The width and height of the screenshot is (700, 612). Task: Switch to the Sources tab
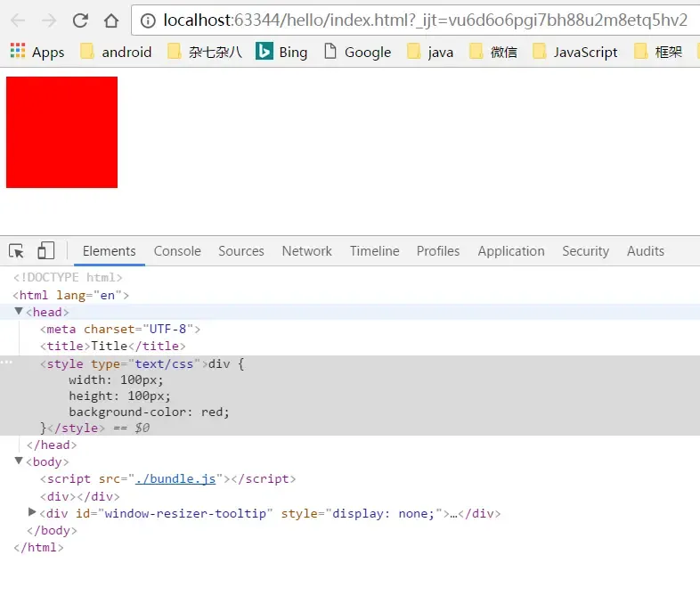[241, 251]
